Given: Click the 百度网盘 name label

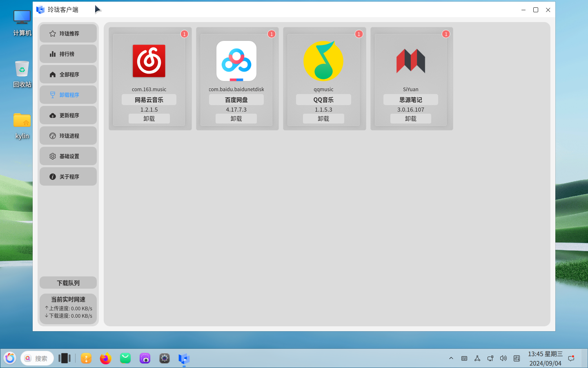Looking at the screenshot, I should tap(236, 100).
